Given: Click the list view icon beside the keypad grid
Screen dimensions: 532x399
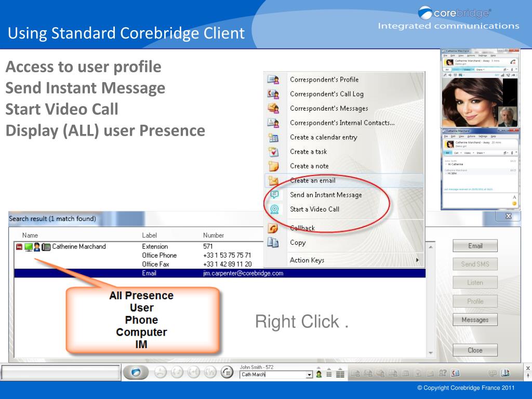Looking at the screenshot, I should (340, 374).
